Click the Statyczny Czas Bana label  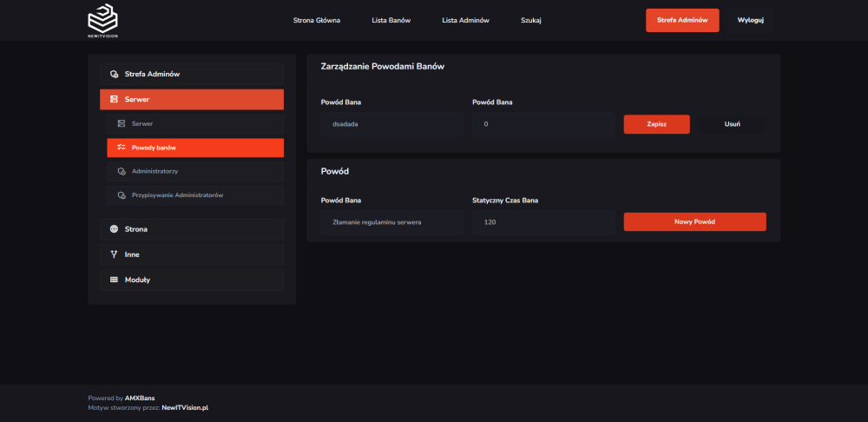(505, 201)
